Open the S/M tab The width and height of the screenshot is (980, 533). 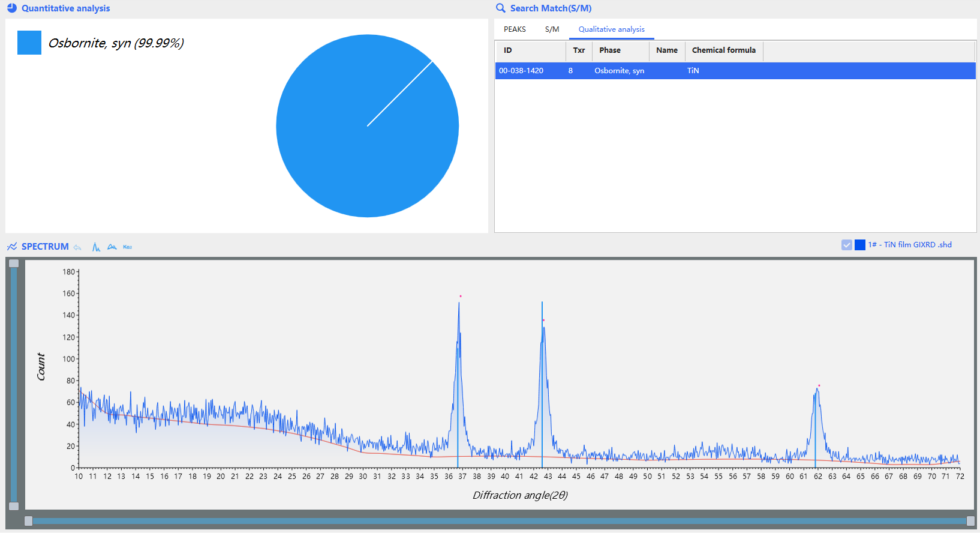tap(552, 29)
